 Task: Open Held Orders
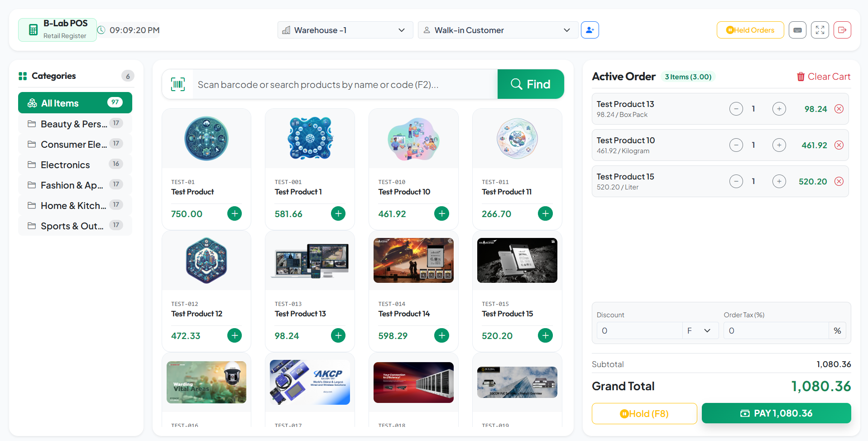click(750, 30)
